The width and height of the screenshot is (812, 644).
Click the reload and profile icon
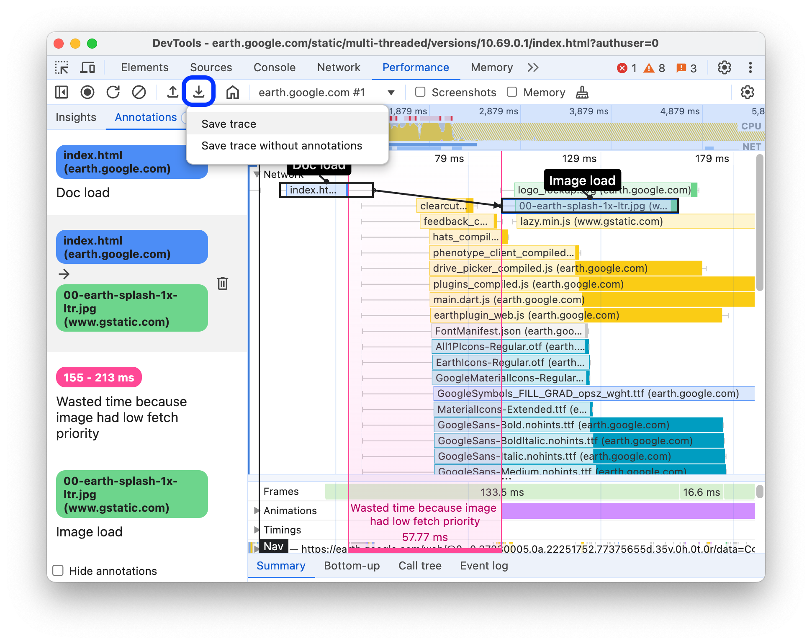point(113,92)
